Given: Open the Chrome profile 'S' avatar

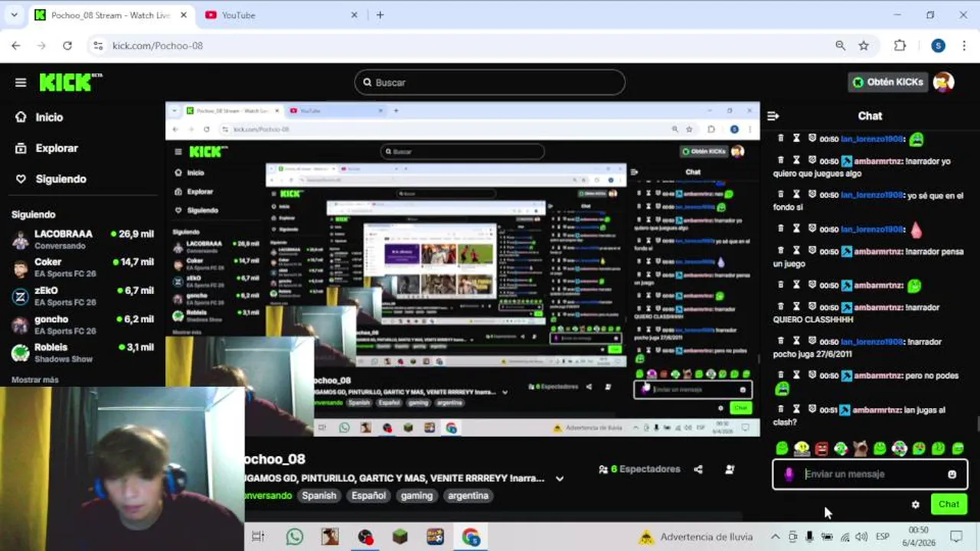Looking at the screenshot, I should (x=938, y=46).
